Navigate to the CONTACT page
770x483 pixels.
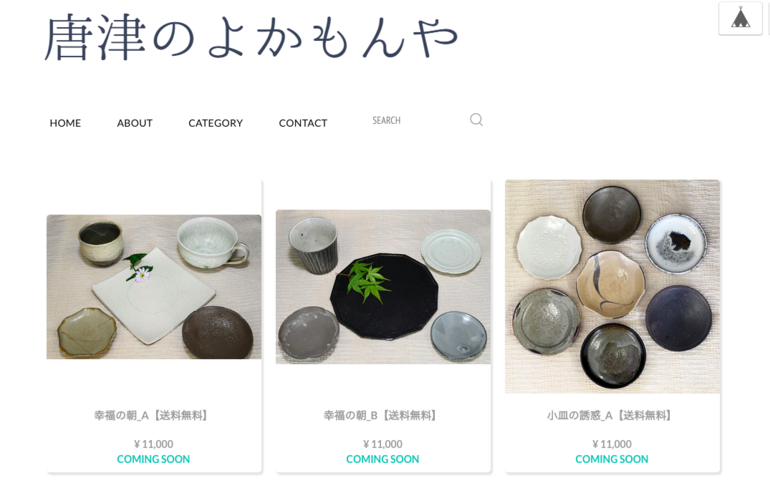click(x=303, y=123)
